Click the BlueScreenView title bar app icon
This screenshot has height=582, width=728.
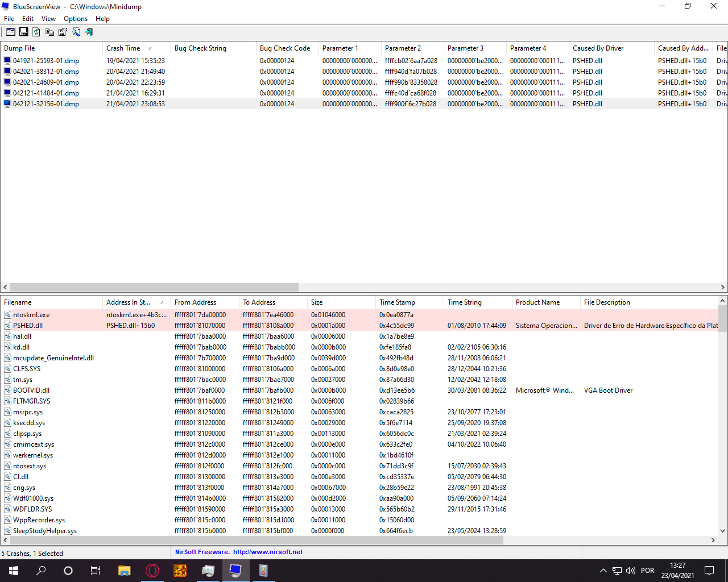[6, 6]
